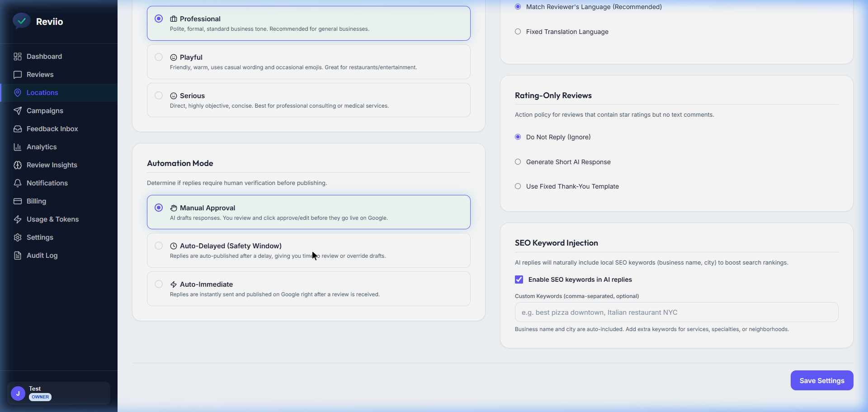Select the Serious tone radio button
Image resolution: width=868 pixels, height=412 pixels.
tap(159, 95)
